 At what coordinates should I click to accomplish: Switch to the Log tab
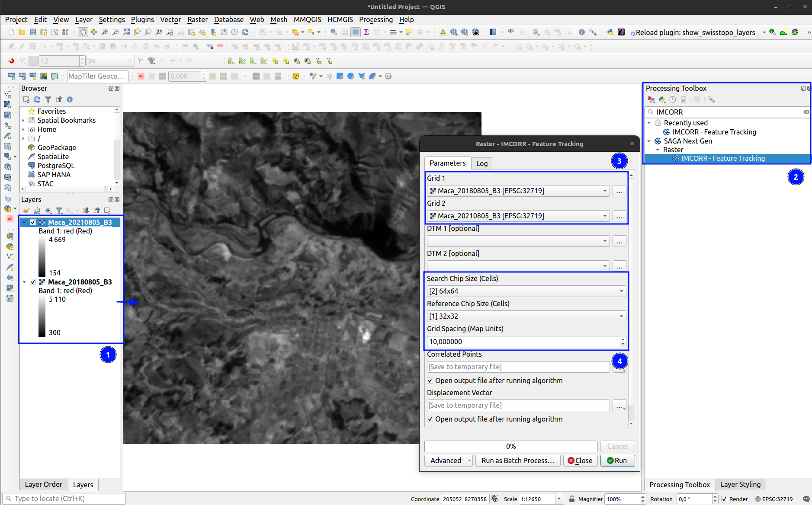pyautogui.click(x=481, y=163)
